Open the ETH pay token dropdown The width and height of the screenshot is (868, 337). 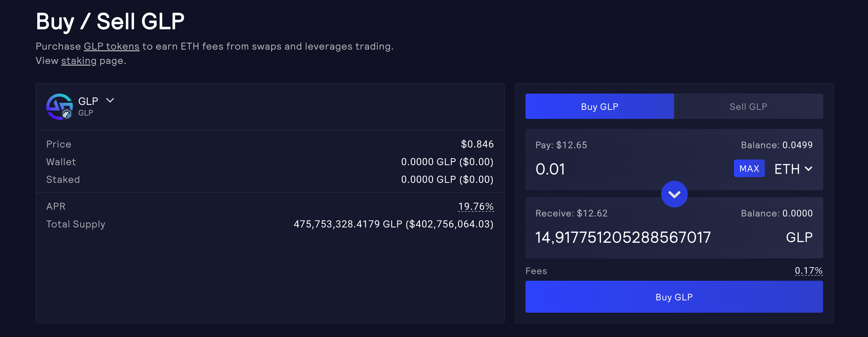(793, 169)
